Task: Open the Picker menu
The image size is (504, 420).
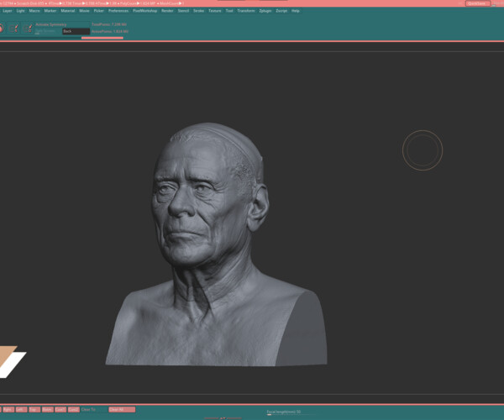Action: pyautogui.click(x=98, y=11)
